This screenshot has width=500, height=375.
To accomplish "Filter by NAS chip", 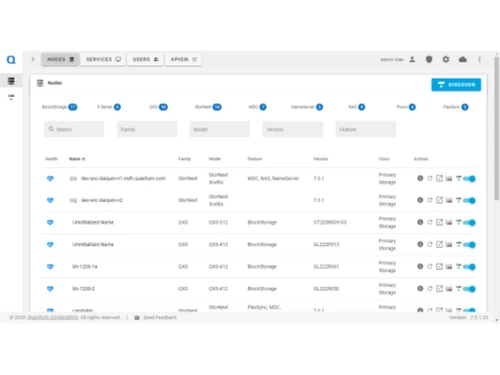I will point(356,107).
